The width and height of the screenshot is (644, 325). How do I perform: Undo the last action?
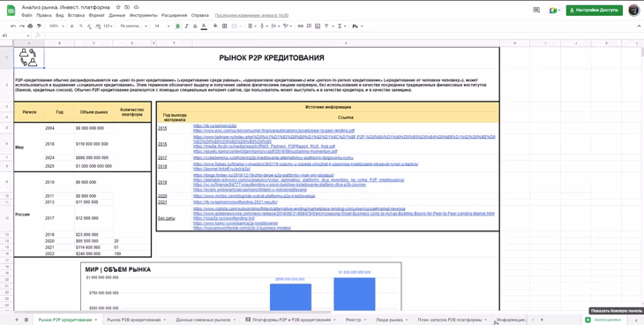tap(13, 26)
